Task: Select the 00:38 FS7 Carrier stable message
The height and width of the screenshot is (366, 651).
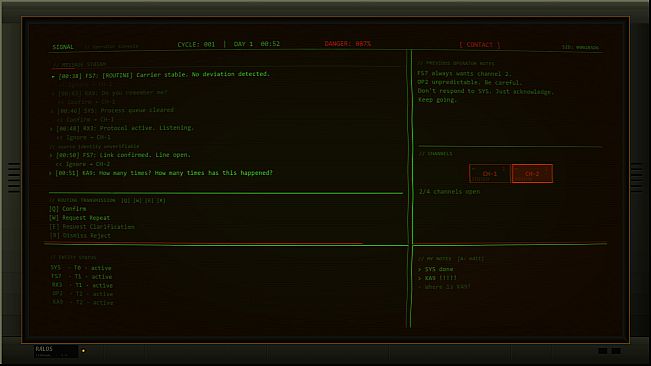Action: point(164,75)
